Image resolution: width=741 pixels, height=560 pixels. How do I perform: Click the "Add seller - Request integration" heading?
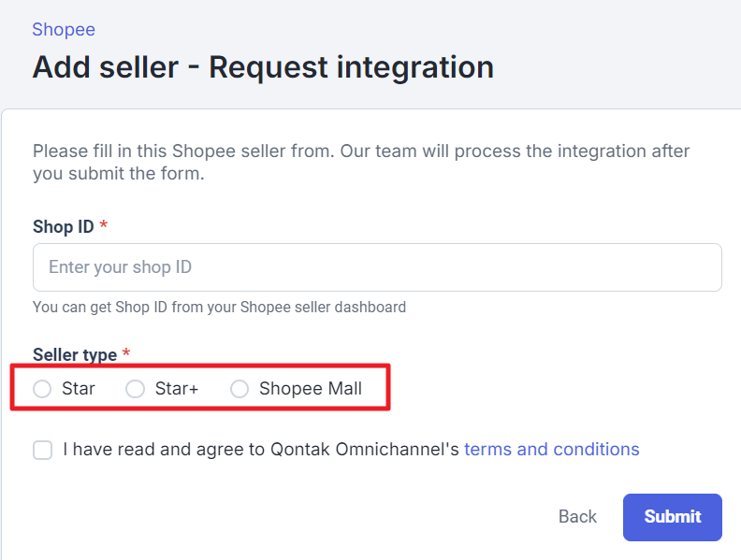(x=263, y=67)
